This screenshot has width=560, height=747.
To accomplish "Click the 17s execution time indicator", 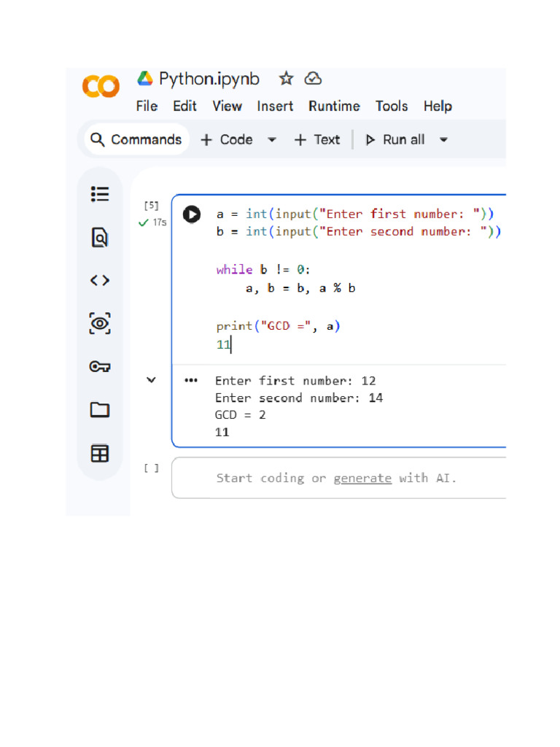I will coord(153,222).
